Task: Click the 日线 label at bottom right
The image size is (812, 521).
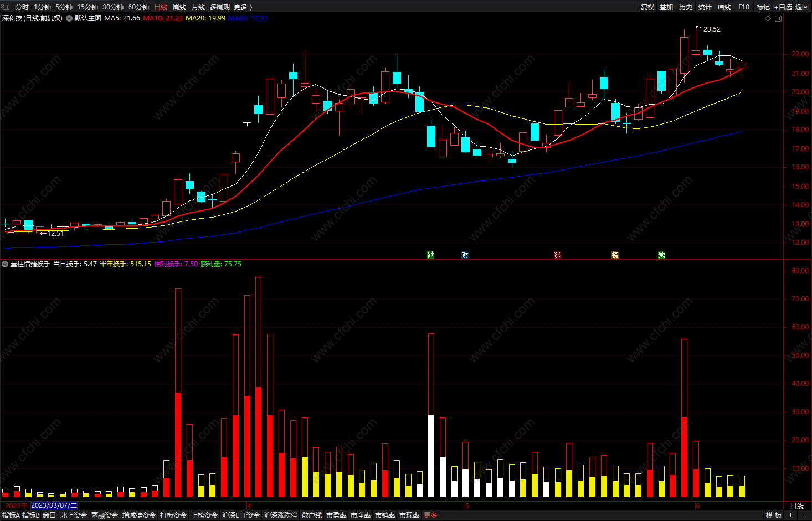Action: pos(797,506)
